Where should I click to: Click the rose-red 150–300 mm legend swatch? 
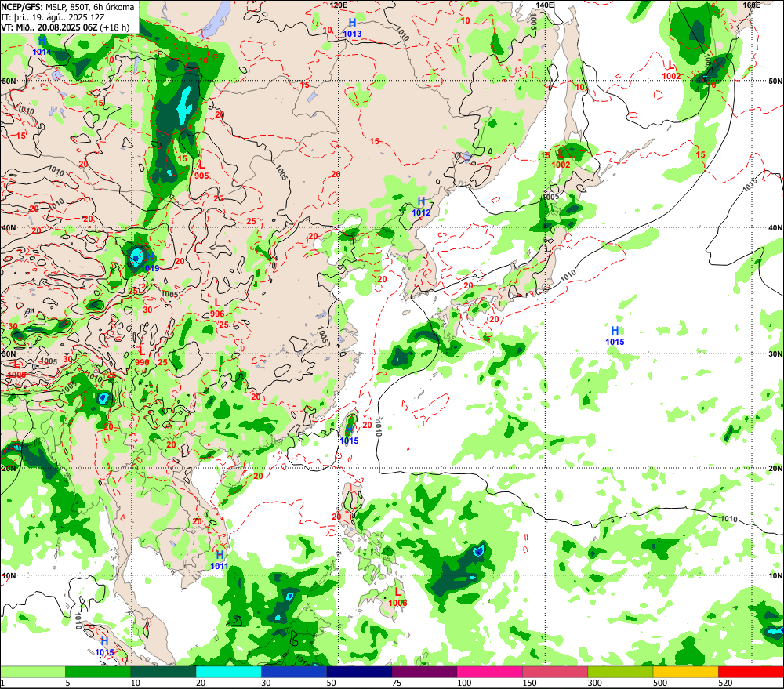point(555,672)
